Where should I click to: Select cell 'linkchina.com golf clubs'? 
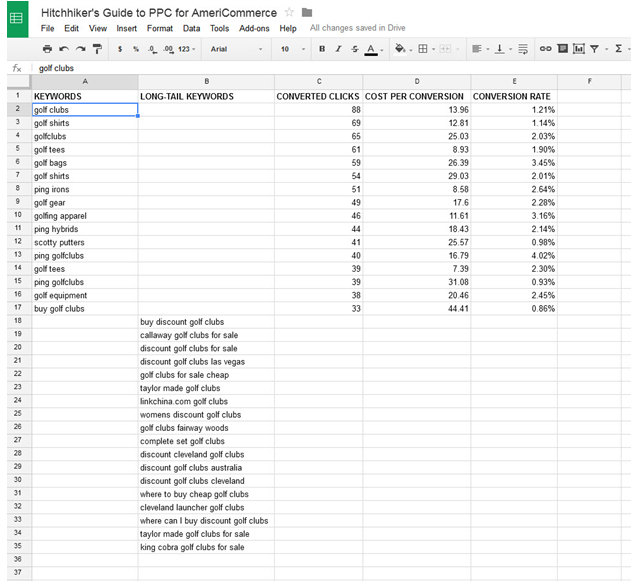(206, 402)
